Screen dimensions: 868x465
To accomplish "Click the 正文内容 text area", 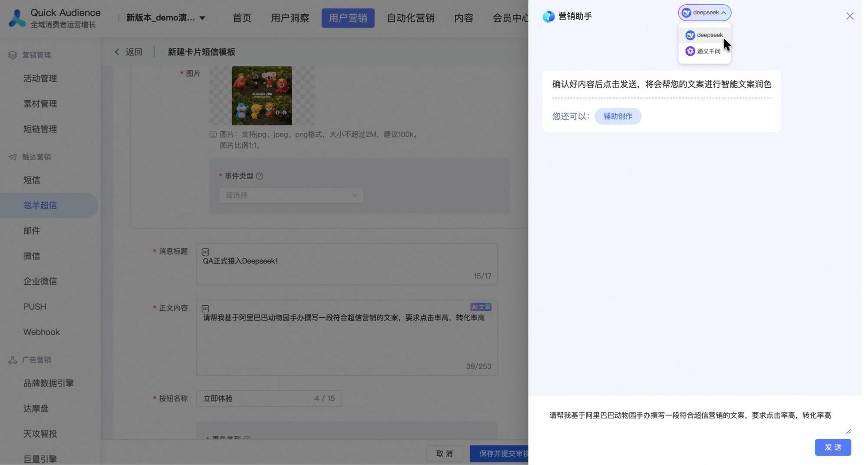I will (x=347, y=338).
